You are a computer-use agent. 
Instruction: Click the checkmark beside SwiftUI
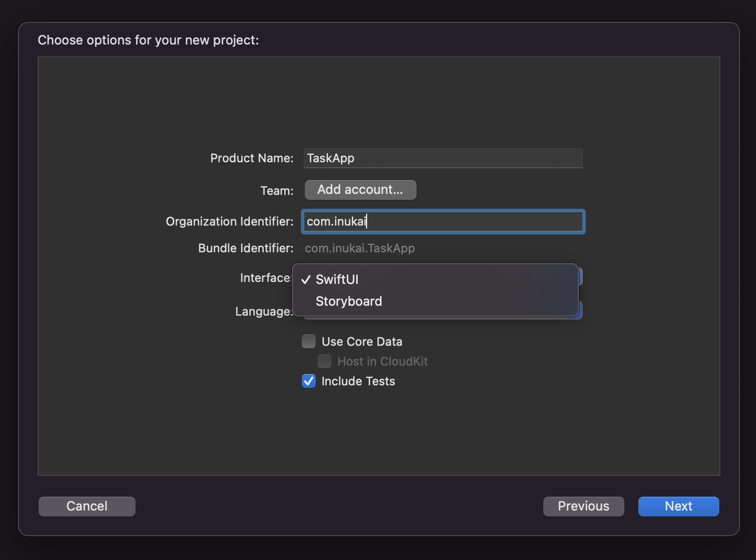307,280
